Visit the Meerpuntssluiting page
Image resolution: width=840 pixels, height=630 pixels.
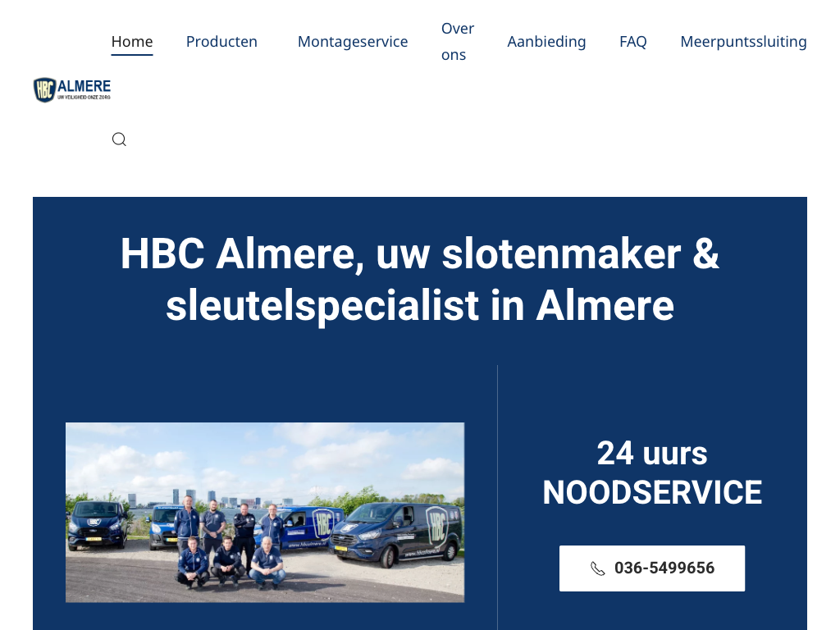[743, 42]
